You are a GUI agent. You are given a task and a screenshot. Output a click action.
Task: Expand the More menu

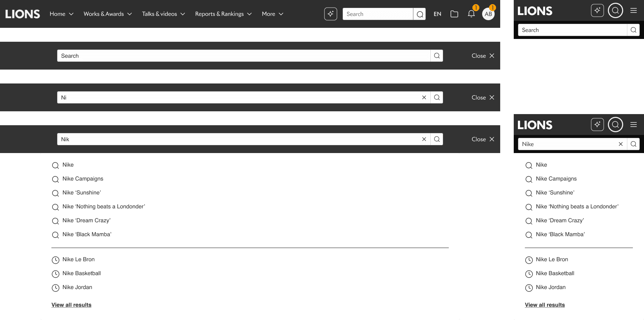pos(273,14)
